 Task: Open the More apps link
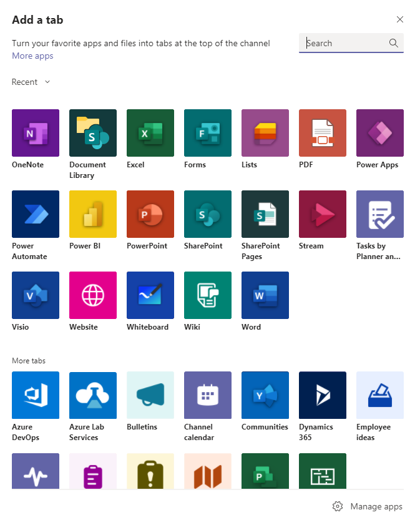(32, 56)
